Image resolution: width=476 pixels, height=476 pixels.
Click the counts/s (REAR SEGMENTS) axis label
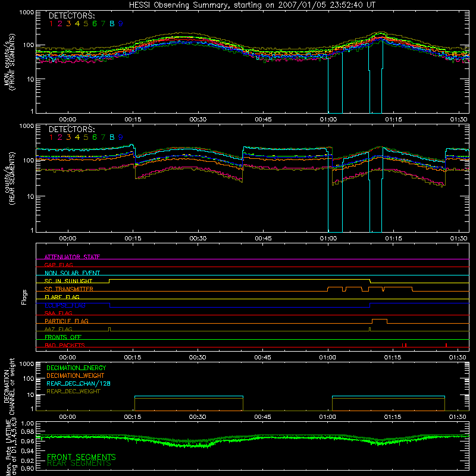point(10,178)
